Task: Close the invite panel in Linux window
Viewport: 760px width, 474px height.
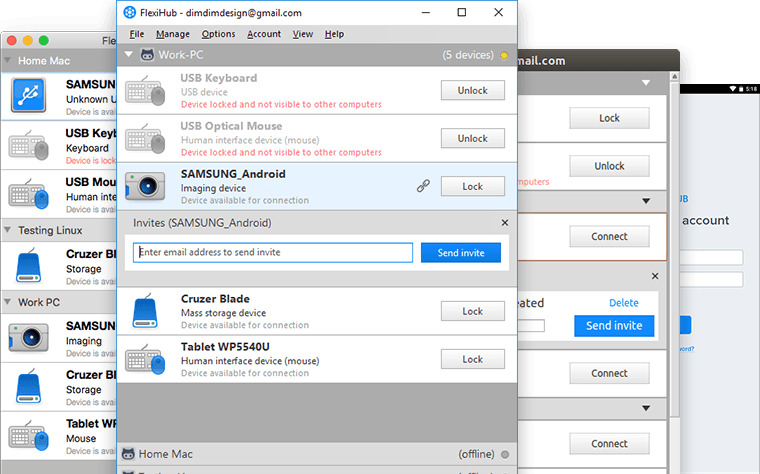Action: pyautogui.click(x=655, y=276)
